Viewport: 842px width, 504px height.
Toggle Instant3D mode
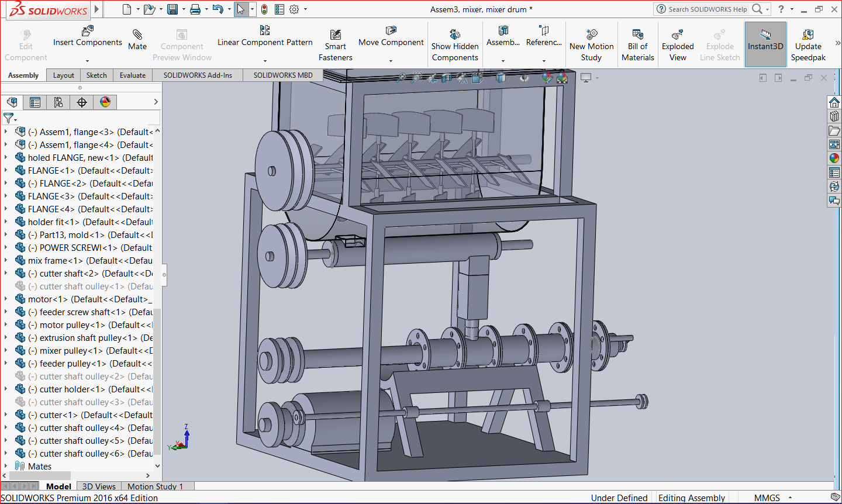coord(765,44)
